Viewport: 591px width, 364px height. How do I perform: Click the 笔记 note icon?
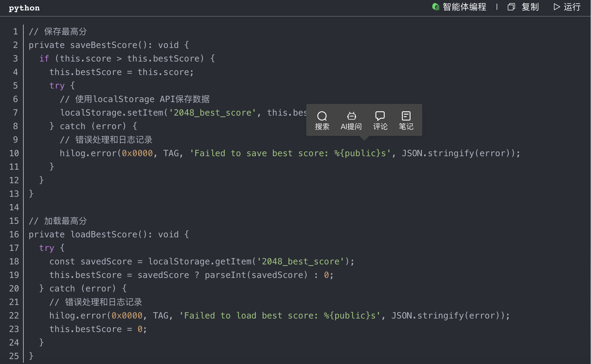pos(406,116)
